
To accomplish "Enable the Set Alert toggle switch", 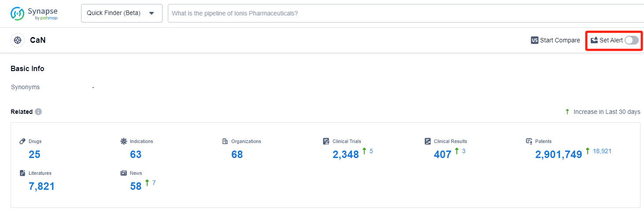I will pyautogui.click(x=631, y=40).
